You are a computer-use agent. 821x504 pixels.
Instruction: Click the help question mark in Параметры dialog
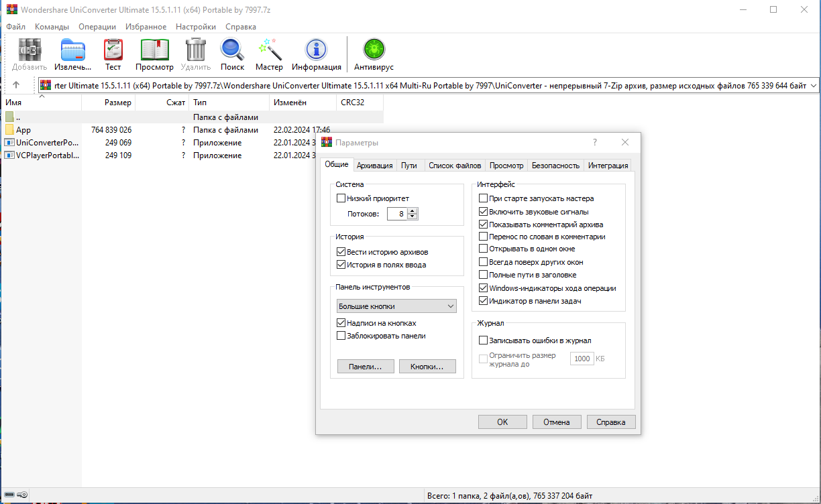594,143
